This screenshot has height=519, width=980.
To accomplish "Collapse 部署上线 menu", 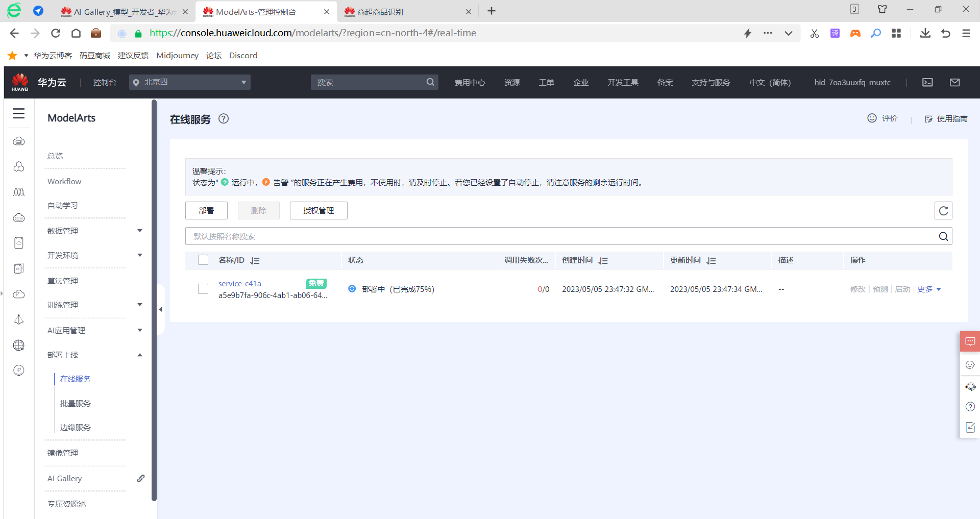I will (x=140, y=355).
